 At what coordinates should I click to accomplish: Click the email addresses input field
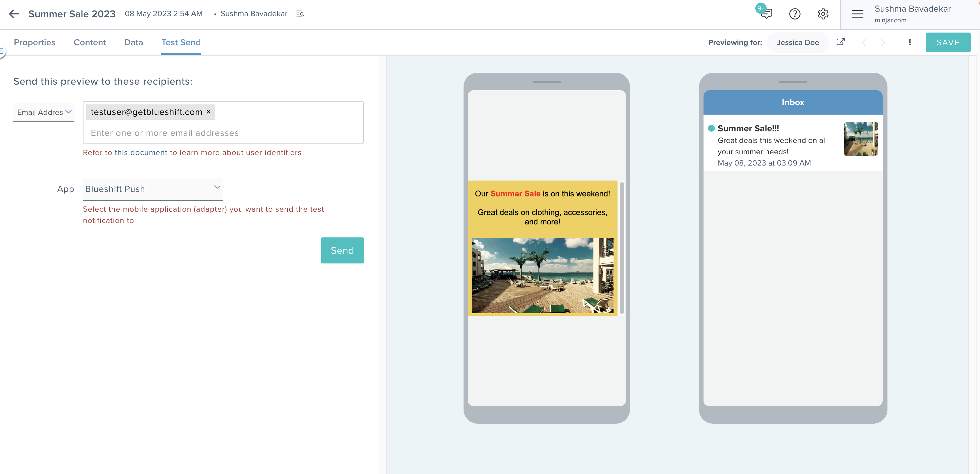point(223,133)
